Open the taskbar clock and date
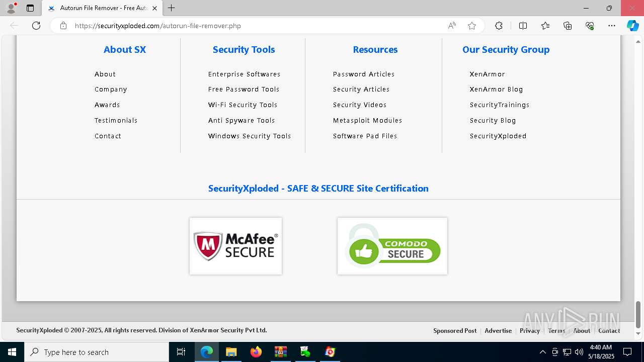Screen dimensions: 644x362 601,352
